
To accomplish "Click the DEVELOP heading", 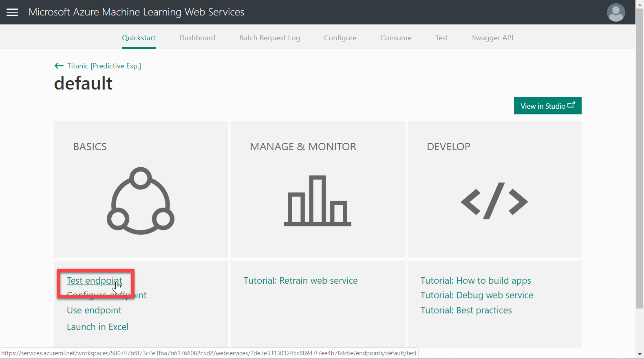I will pos(448,147).
